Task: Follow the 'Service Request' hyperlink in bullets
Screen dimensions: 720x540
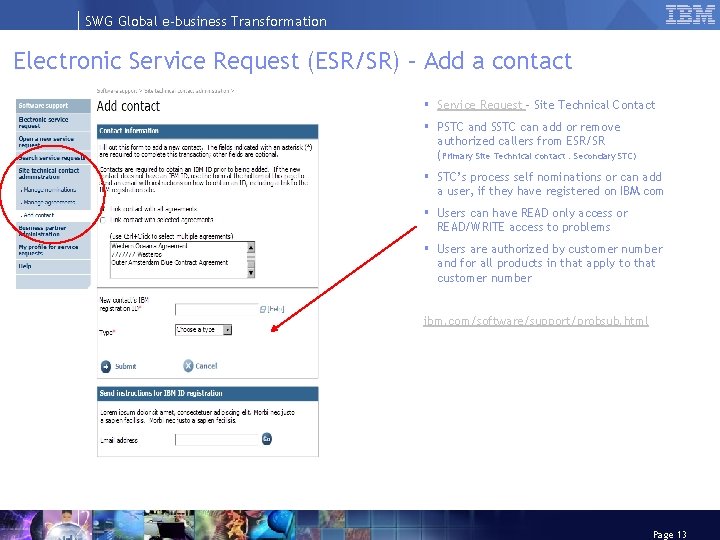Action: (480, 105)
